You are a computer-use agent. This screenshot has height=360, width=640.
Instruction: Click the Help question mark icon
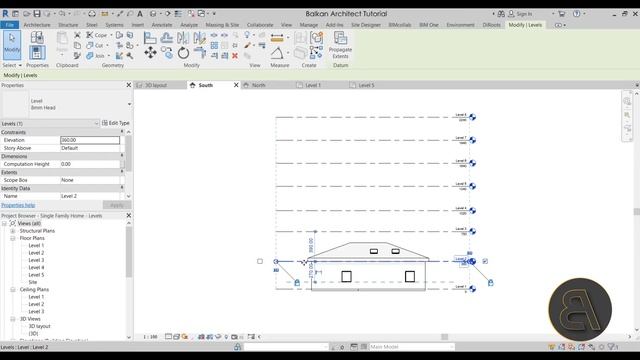576,14
